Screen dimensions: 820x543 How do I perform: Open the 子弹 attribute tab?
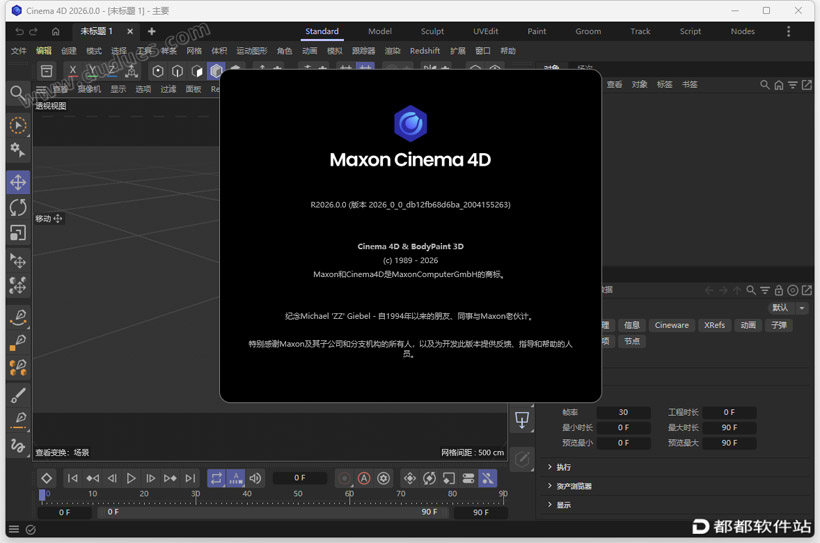(x=779, y=325)
